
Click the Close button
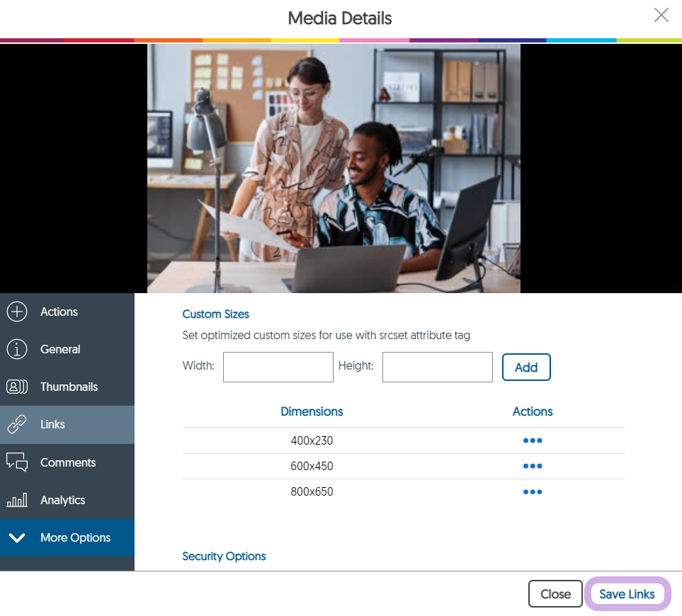(555, 594)
